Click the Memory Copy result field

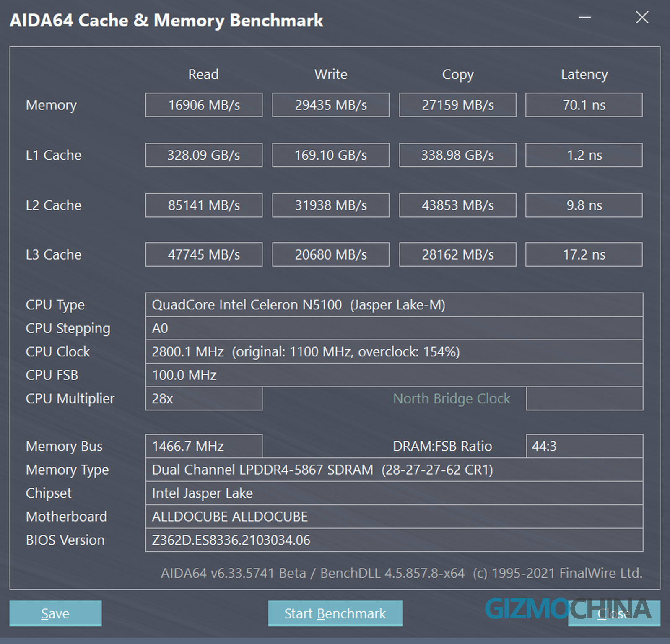(x=457, y=105)
